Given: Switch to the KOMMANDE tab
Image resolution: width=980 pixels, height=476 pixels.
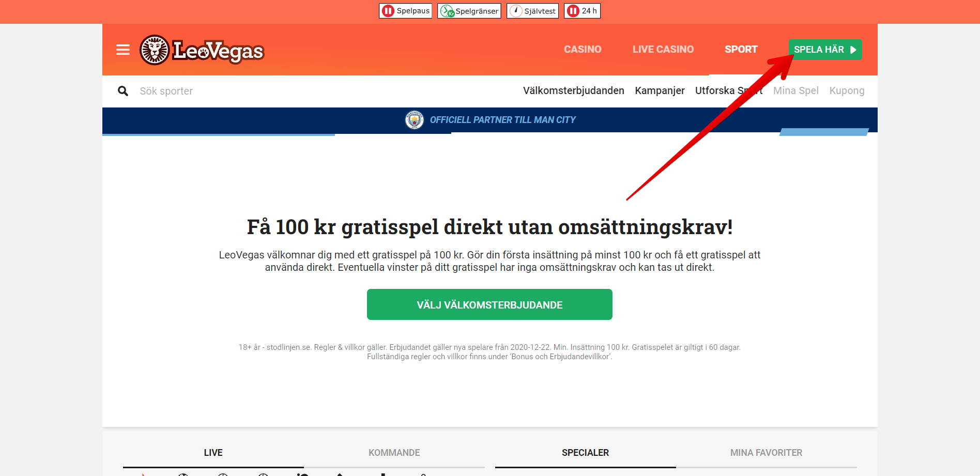Looking at the screenshot, I should coord(394,453).
